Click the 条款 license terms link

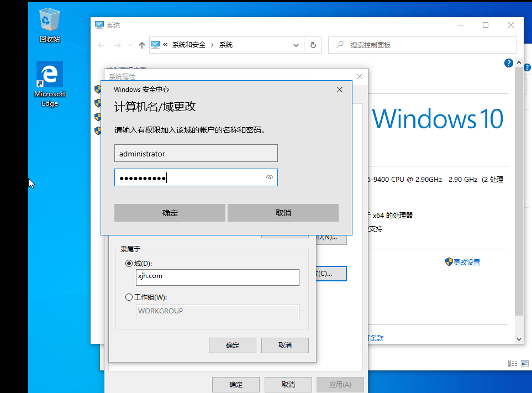click(376, 338)
